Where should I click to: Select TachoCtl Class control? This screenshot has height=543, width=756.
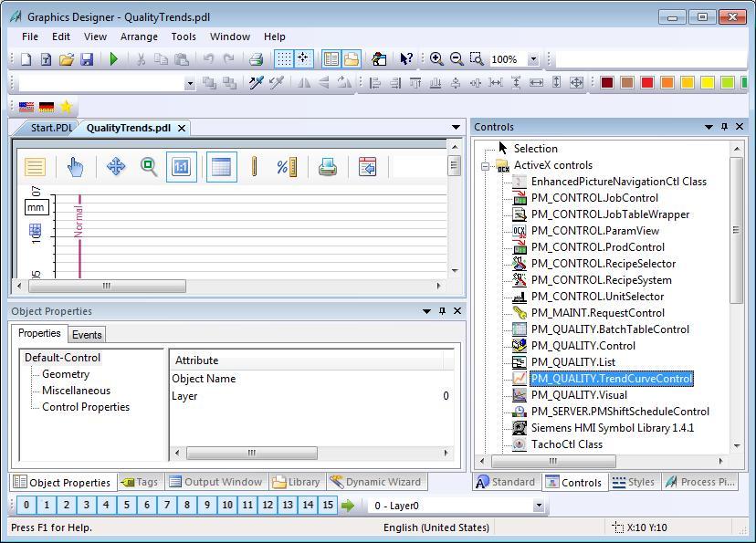tap(566, 444)
